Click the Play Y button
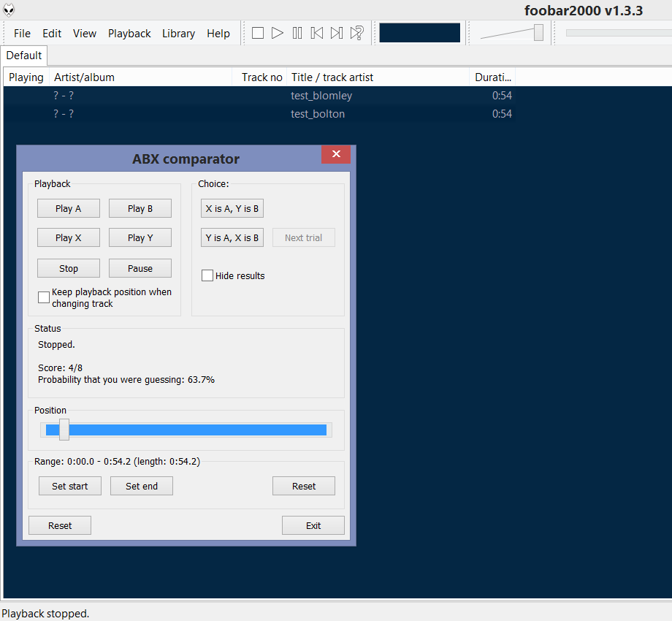Viewport: 672px width, 621px height. 140,237
